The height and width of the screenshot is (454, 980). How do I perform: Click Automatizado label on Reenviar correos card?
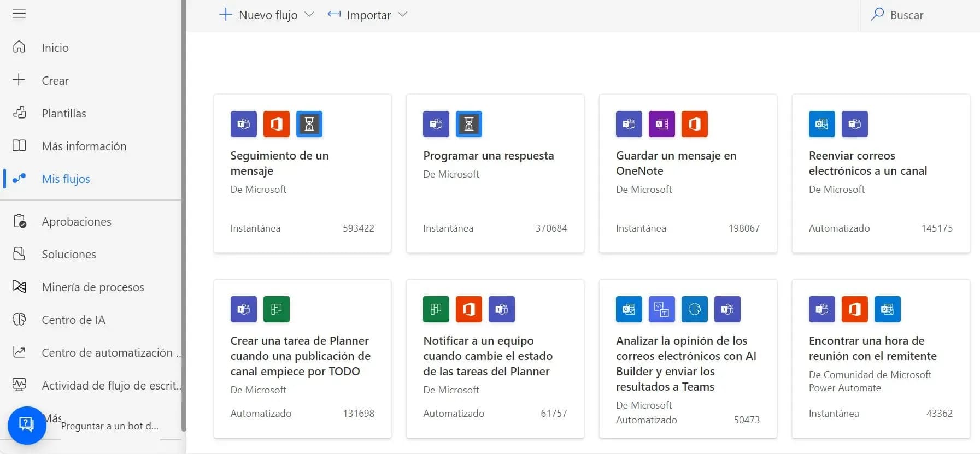coord(839,228)
